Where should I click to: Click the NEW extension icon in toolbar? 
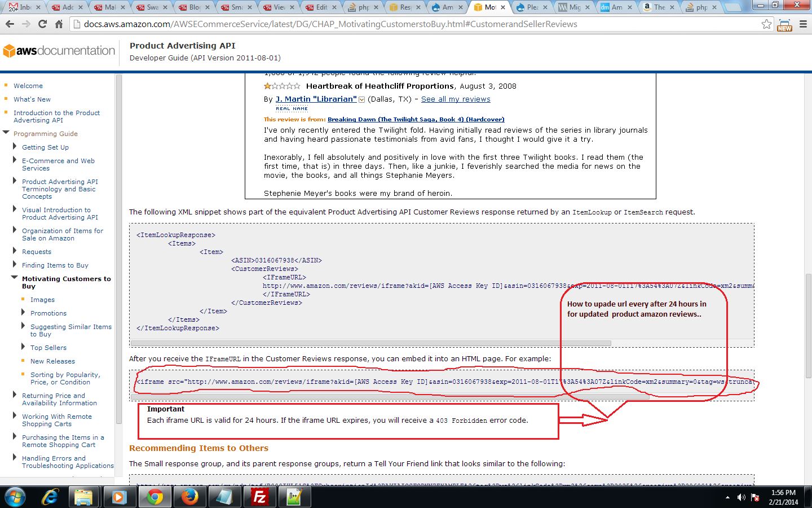(x=784, y=25)
